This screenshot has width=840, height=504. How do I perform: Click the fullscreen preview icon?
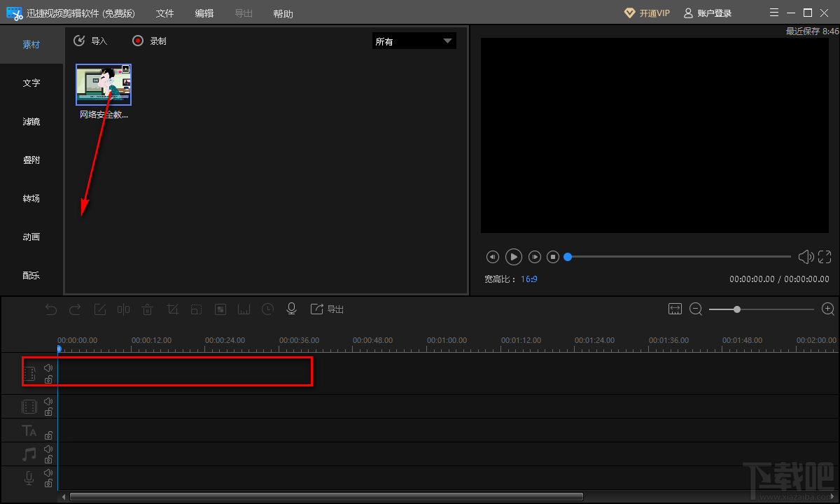pyautogui.click(x=825, y=257)
